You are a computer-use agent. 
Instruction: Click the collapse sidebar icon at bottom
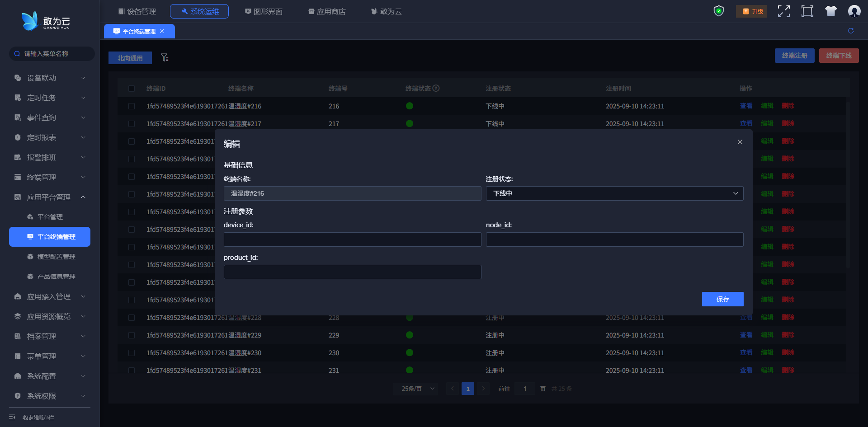point(12,418)
